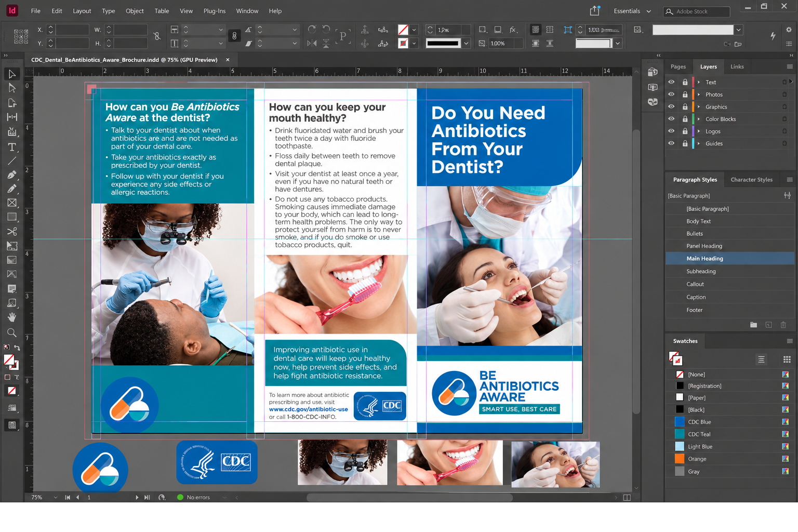This screenshot has width=798, height=532.
Task: Select the Type tool
Action: (12, 148)
